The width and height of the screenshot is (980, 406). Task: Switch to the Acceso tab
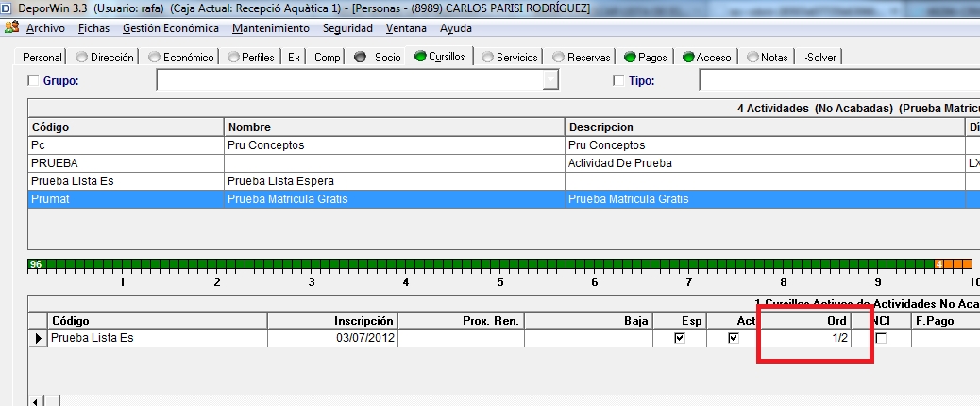[x=706, y=57]
